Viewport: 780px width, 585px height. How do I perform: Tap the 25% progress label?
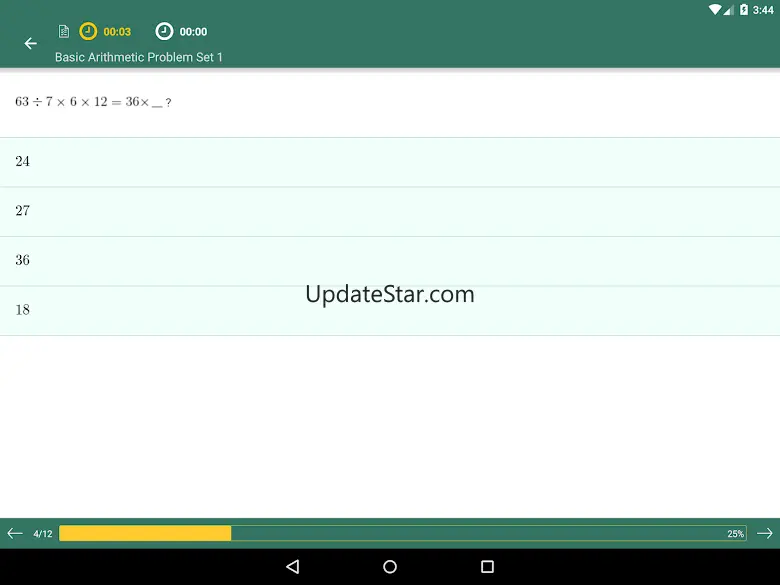[735, 534]
